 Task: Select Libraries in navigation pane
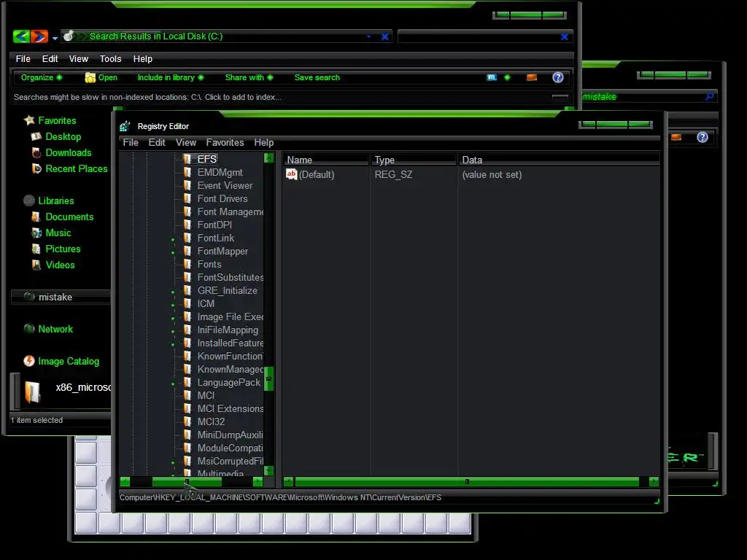pyautogui.click(x=55, y=201)
